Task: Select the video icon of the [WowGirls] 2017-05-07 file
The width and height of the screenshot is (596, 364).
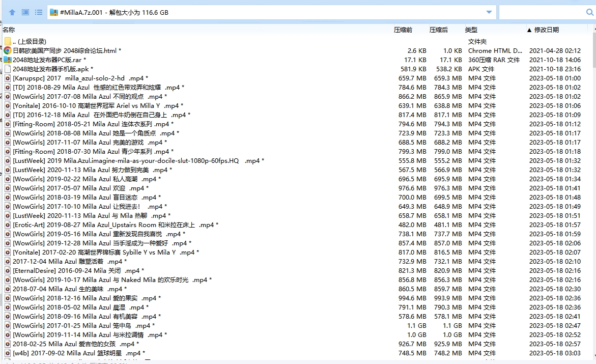Action: click(8, 188)
